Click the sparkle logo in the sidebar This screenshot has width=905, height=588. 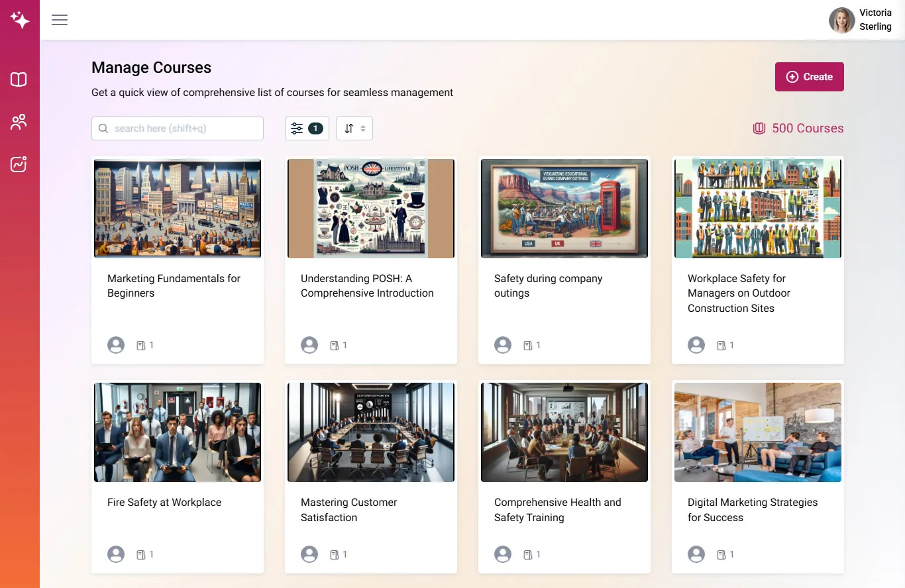[20, 20]
